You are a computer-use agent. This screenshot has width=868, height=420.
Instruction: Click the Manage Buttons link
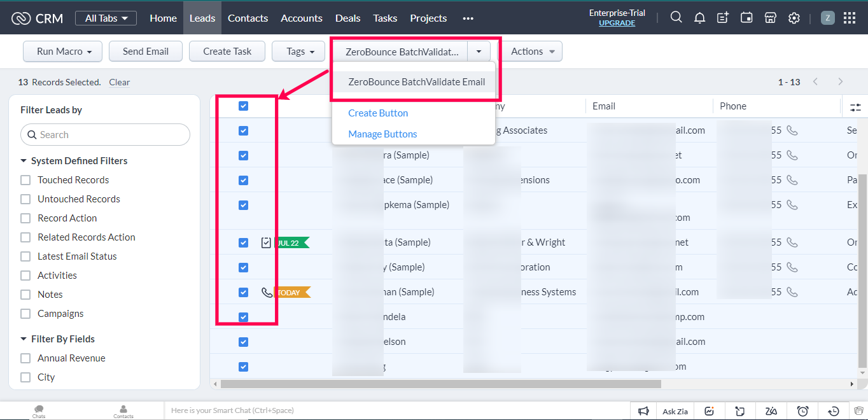tap(382, 134)
